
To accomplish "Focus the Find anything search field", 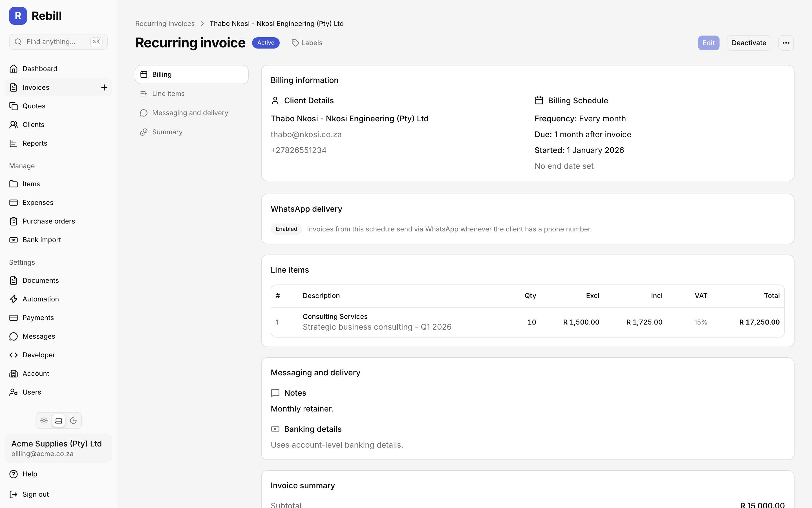I will (58, 42).
